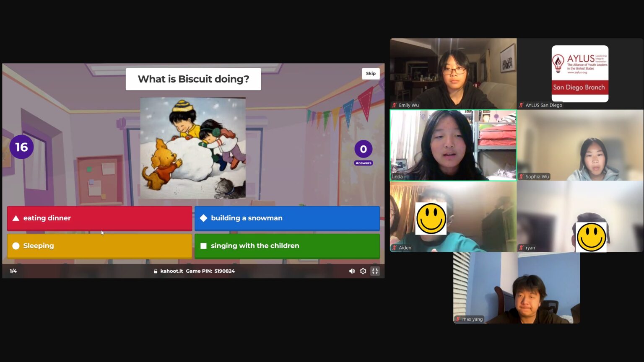Click the 'Emily Wu' name label

point(409,105)
